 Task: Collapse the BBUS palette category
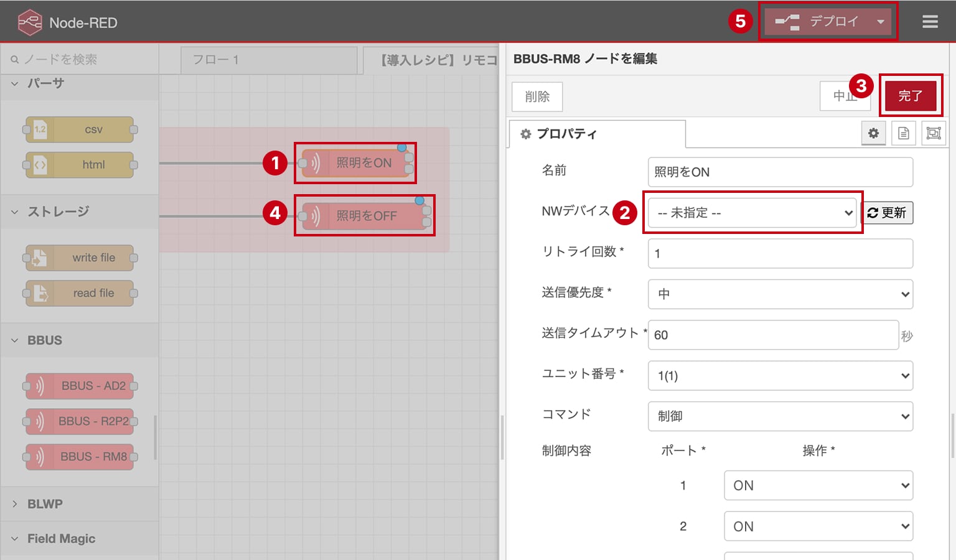click(80, 340)
